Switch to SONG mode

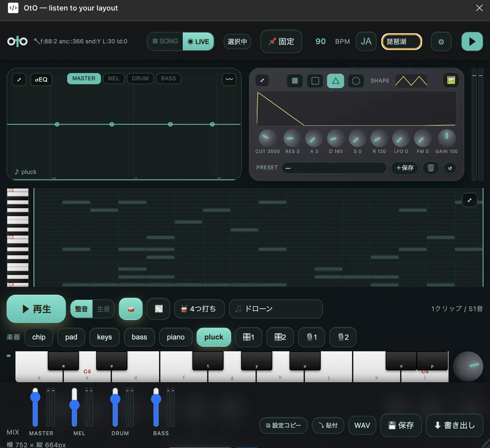[x=165, y=41]
